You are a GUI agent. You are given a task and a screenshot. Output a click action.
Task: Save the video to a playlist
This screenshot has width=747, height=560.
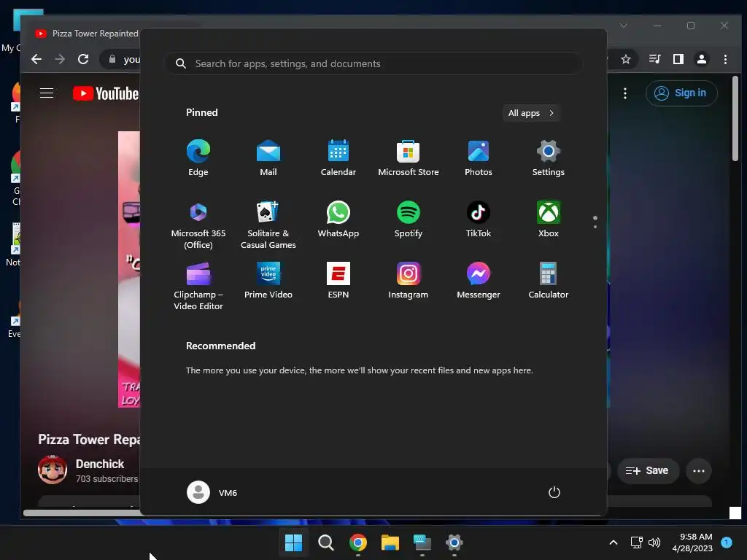648,470
